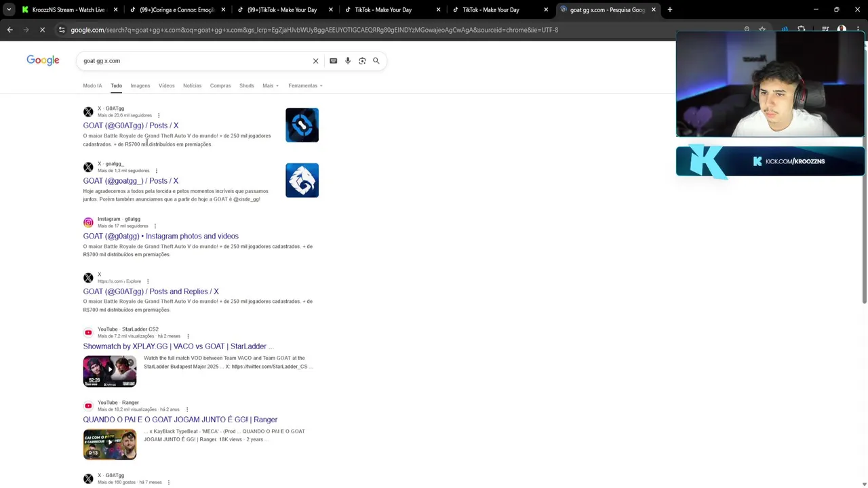Switch to Vídeos results tab
This screenshot has height=488, width=868.
click(x=167, y=86)
